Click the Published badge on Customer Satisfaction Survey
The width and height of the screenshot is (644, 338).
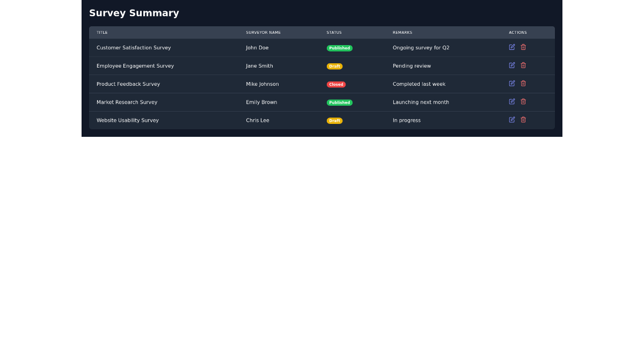coord(340,48)
